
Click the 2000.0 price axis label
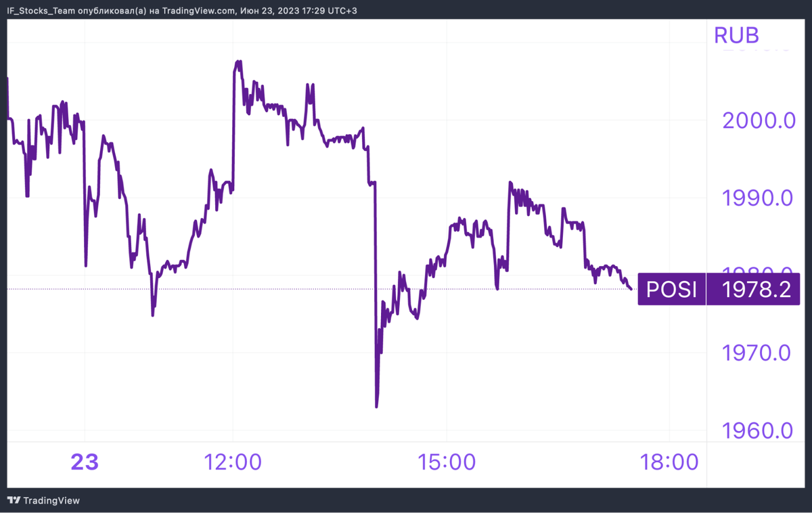tap(759, 120)
